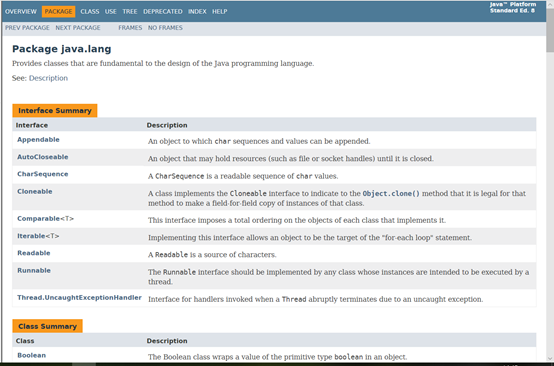This screenshot has height=366, width=554.
Task: Click the Interface Summary caption tab
Action: 55,111
